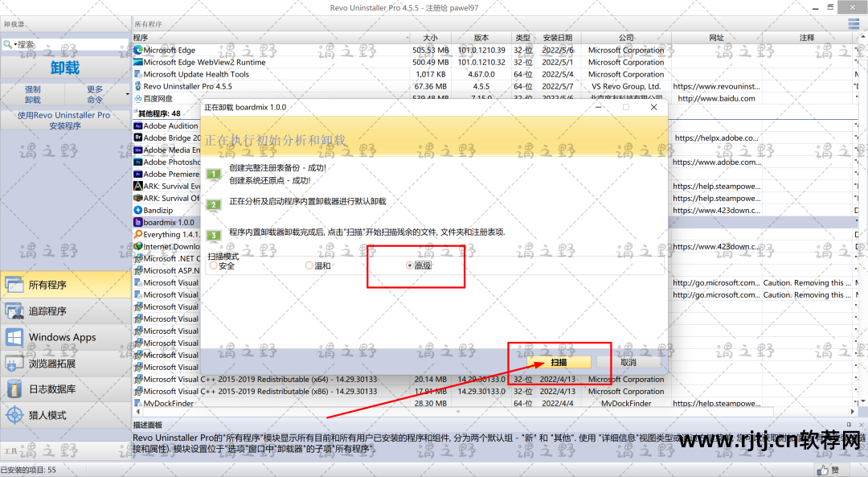Sort by the 安装日期 column header

pos(558,38)
